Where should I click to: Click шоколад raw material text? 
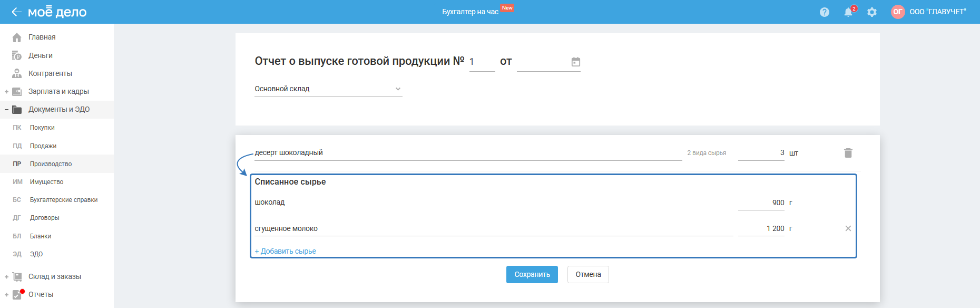(x=270, y=203)
